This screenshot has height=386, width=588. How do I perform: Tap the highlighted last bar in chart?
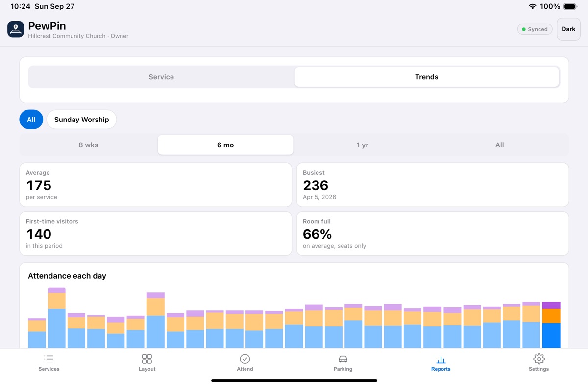551,325
